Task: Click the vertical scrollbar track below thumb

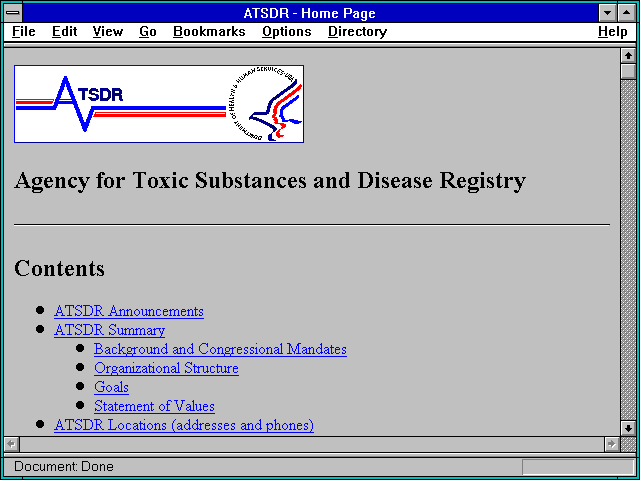Action: 628,250
